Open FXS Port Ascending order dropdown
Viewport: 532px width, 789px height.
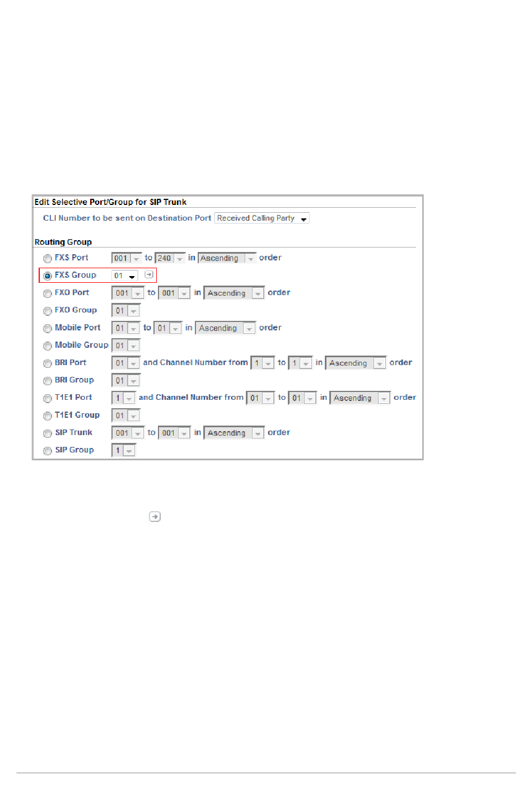point(227,258)
